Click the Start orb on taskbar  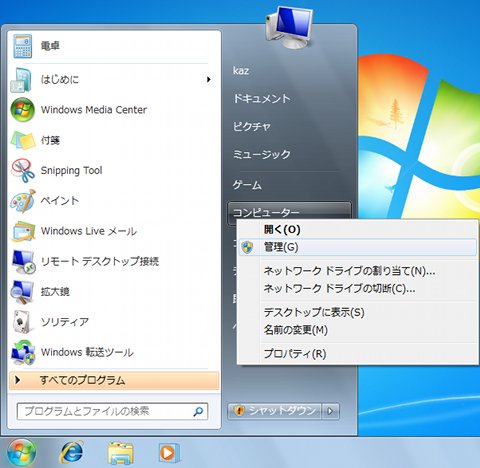pyautogui.click(x=21, y=453)
